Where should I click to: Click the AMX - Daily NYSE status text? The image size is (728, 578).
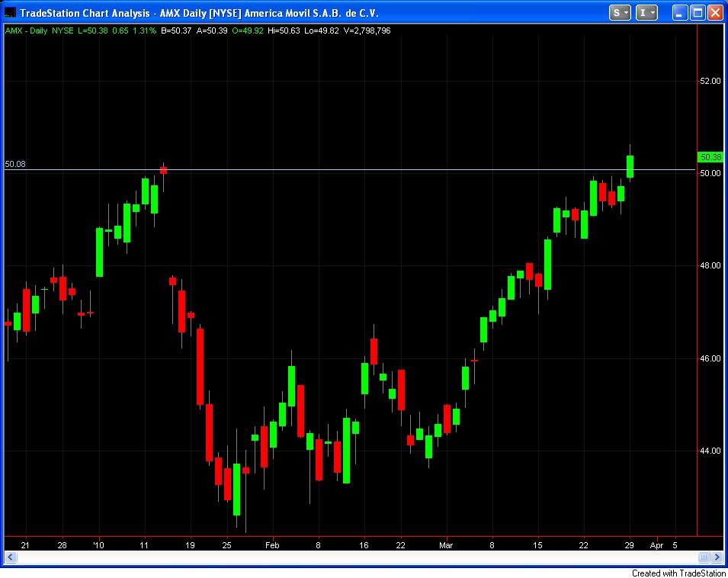click(x=40, y=31)
